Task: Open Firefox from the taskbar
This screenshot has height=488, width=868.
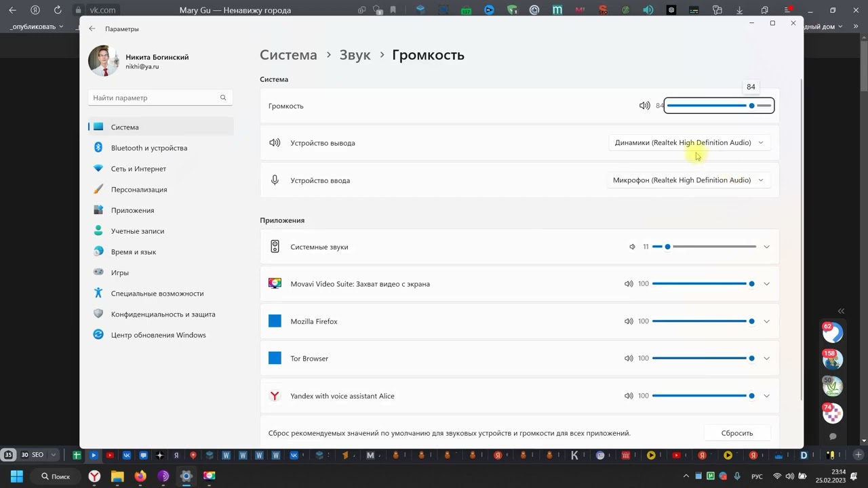Action: coord(140,476)
